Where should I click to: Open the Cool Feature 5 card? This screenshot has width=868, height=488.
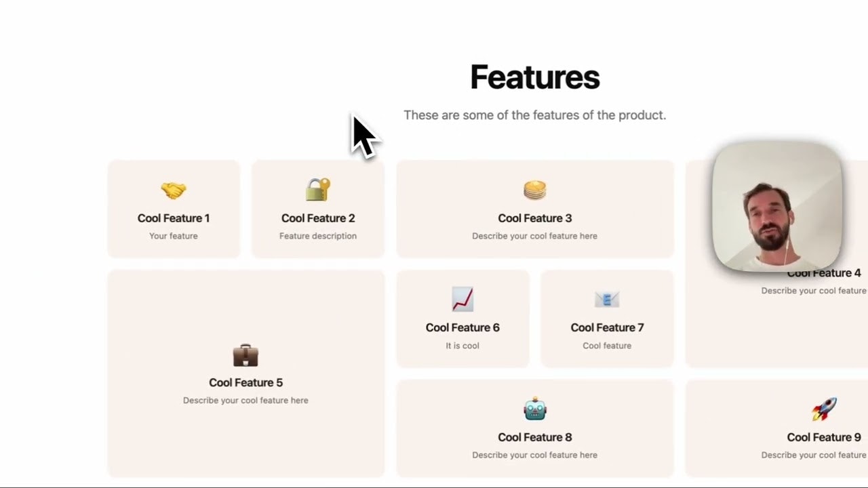click(245, 373)
